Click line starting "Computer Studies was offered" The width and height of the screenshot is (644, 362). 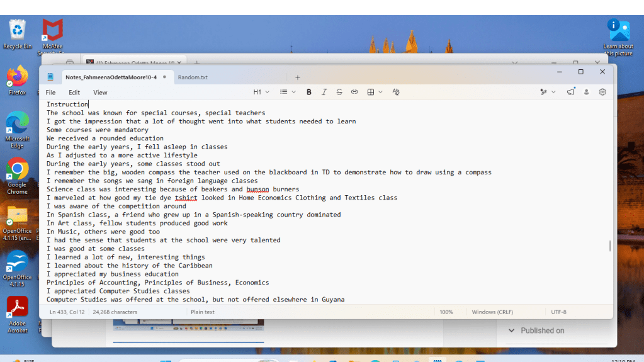click(196, 300)
